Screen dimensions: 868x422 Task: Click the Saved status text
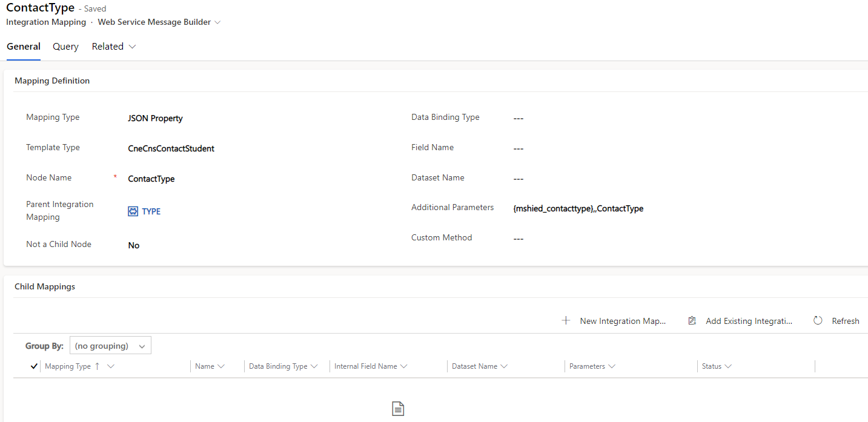pyautogui.click(x=96, y=9)
